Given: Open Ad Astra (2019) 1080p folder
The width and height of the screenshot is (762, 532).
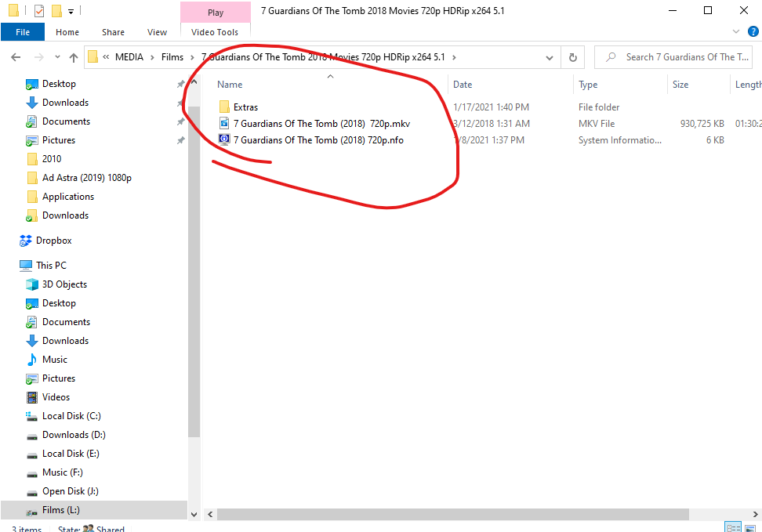Looking at the screenshot, I should (x=86, y=178).
